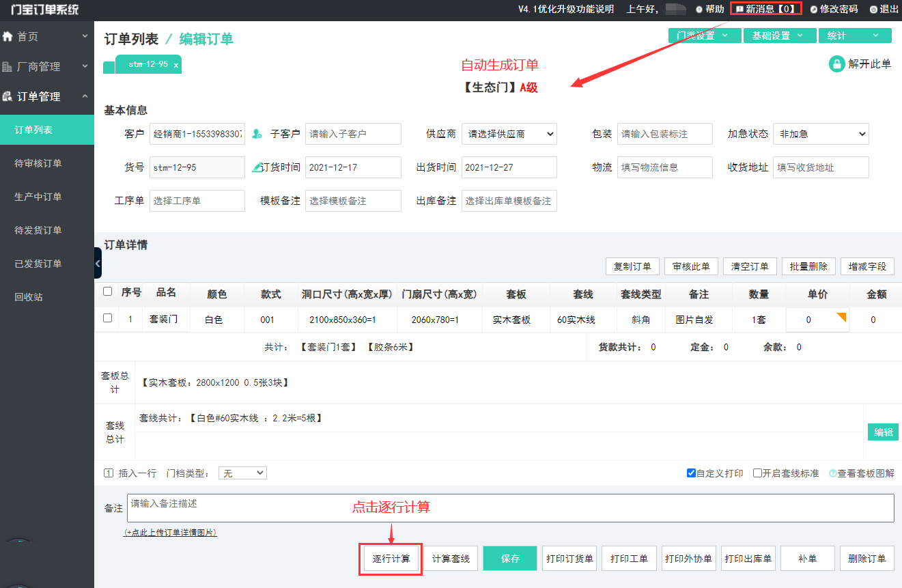Click the 批量删除 button
This screenshot has width=902, height=588.
point(808,266)
